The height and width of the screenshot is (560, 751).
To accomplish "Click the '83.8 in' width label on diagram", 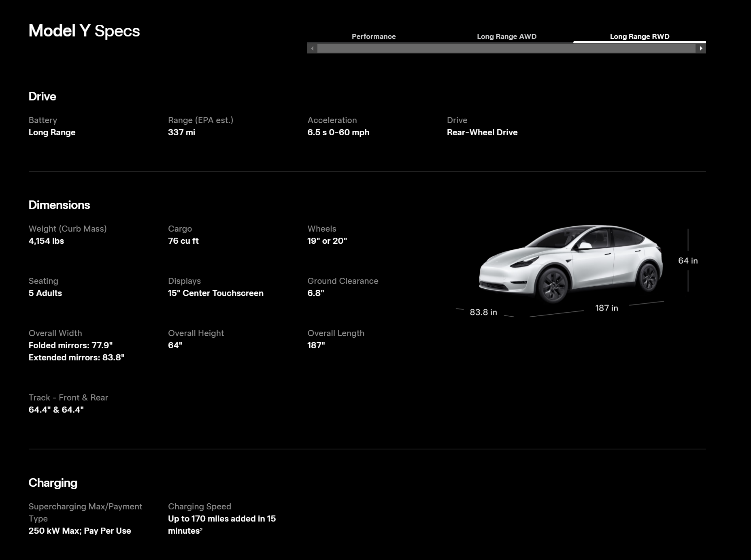I will pos(483,312).
